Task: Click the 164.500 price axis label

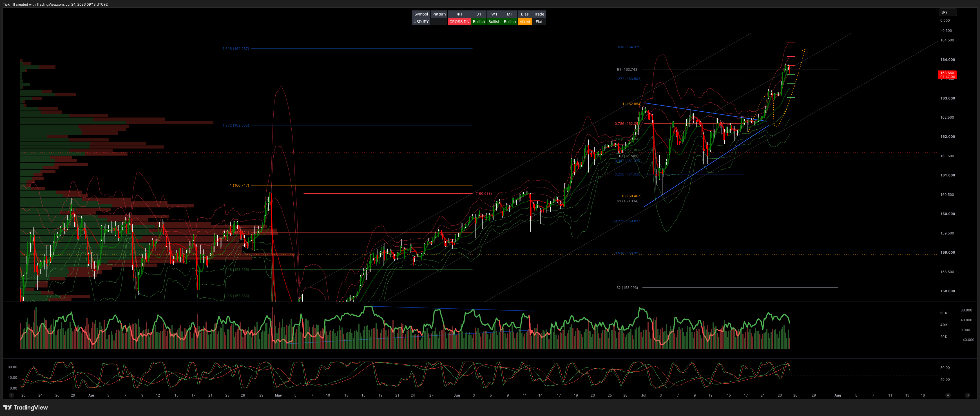Action: [947, 40]
